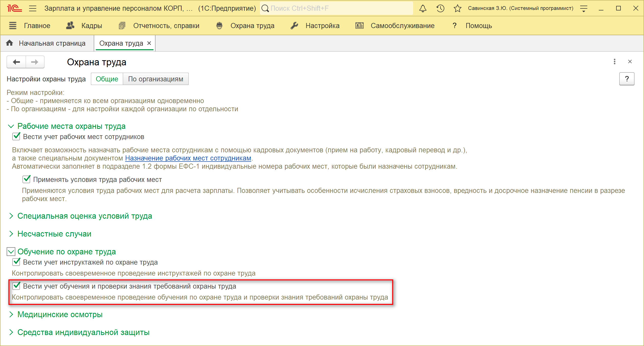Viewport: 644px width, 346px height.
Task: Click the home icon for Начальная страница
Action: tap(10, 43)
